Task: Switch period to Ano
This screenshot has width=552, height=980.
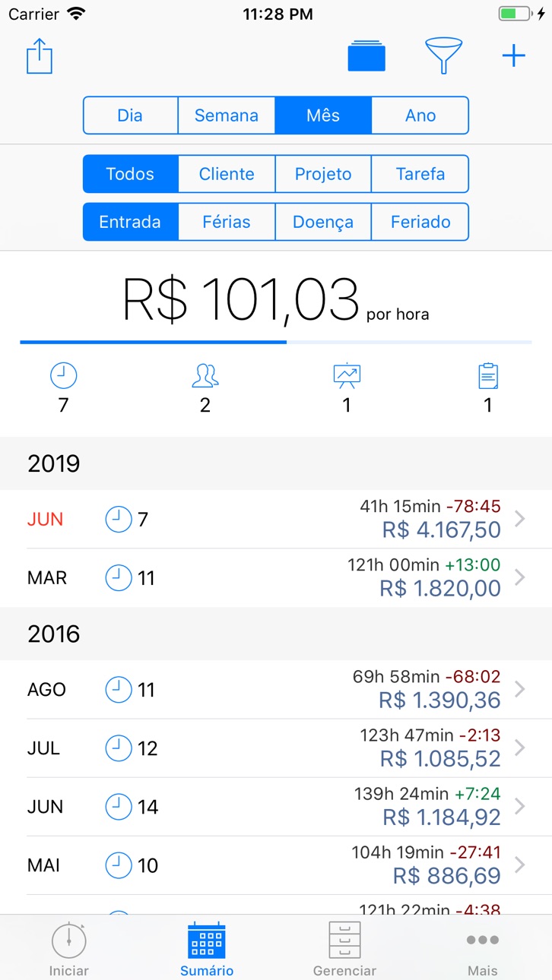Action: (420, 115)
